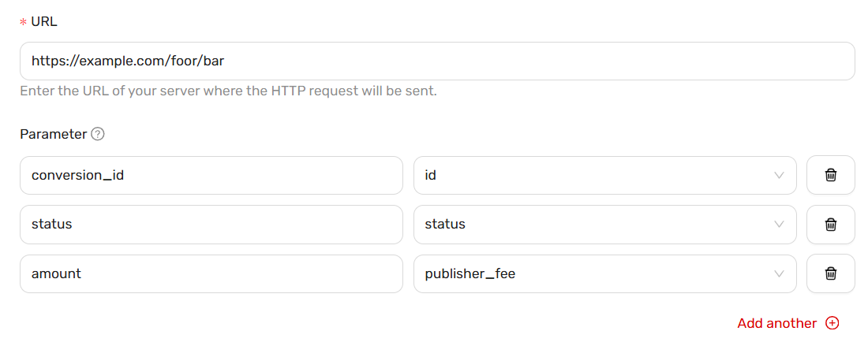Click into the amount parameter name field
The width and height of the screenshot is (868, 357).
(211, 273)
